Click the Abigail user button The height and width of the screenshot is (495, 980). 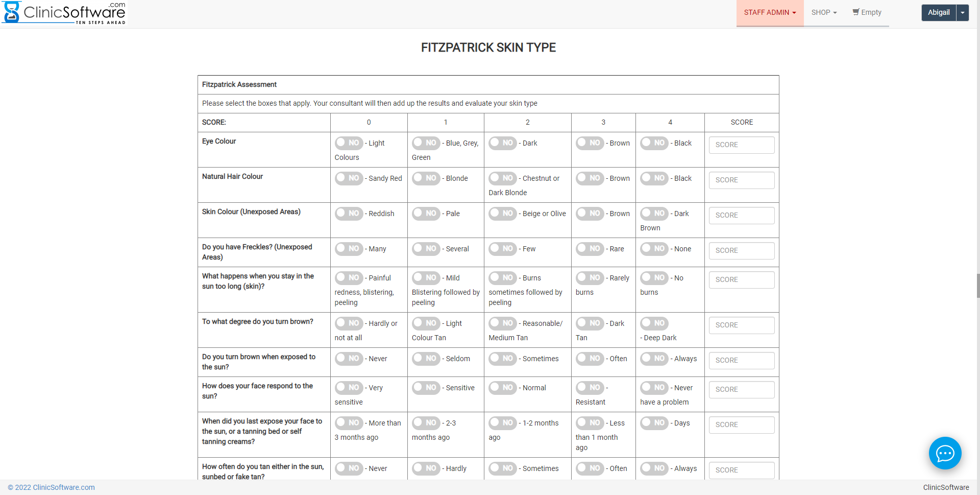(x=938, y=13)
